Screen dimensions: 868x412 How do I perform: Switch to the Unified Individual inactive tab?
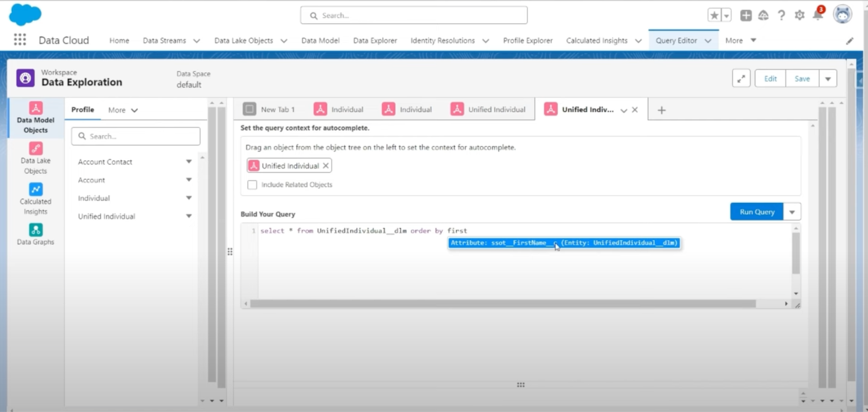488,109
